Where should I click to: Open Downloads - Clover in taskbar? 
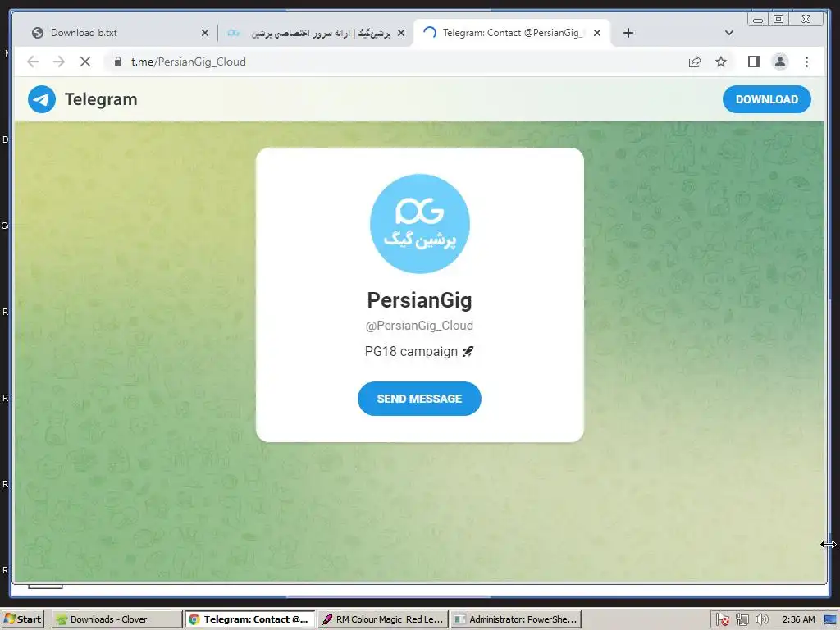tap(116, 619)
